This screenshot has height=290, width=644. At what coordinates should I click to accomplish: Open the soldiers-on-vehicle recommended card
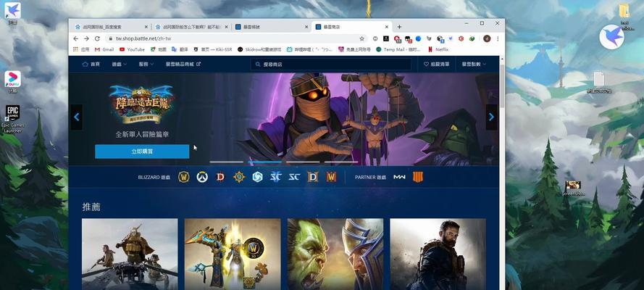130,254
